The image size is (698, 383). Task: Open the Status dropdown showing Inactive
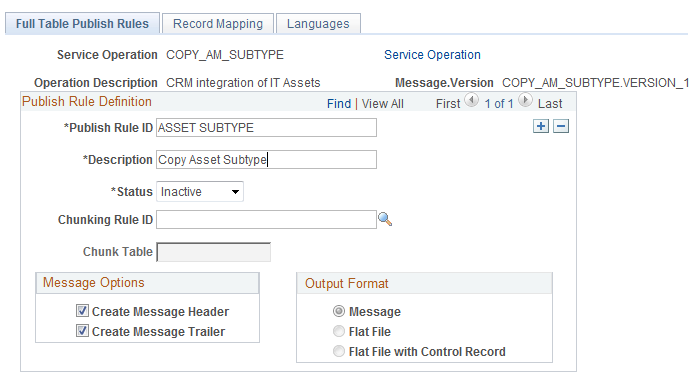point(200,192)
